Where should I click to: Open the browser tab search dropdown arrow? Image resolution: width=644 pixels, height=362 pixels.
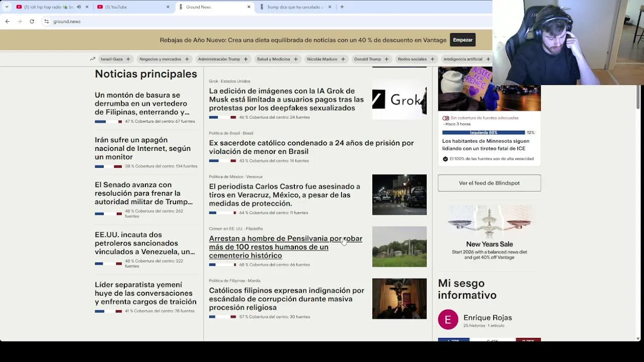(7, 7)
